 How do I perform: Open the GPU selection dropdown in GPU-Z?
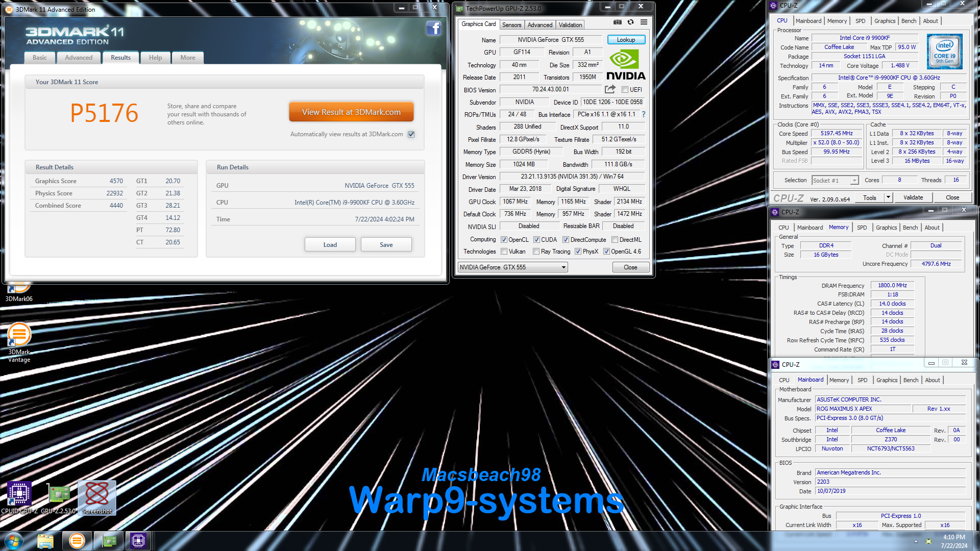coord(512,267)
